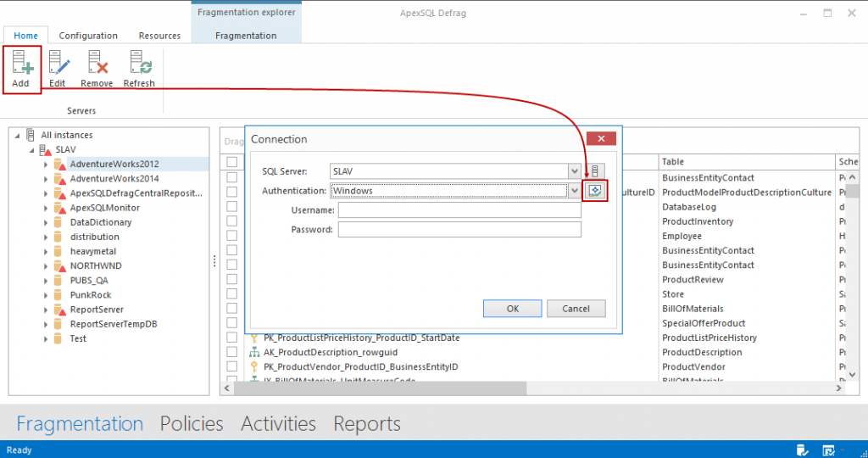Click the ReportServer database icon
Screen dimensions: 868x458
point(59,310)
